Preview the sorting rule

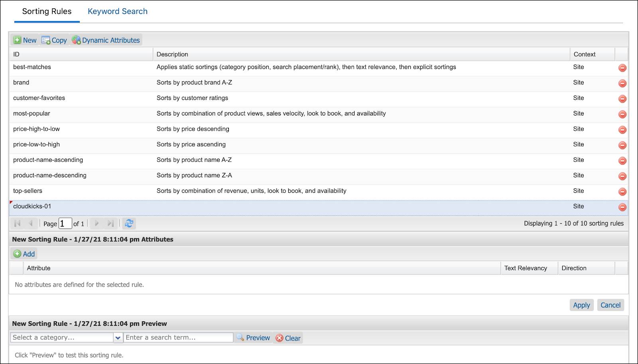coord(253,338)
